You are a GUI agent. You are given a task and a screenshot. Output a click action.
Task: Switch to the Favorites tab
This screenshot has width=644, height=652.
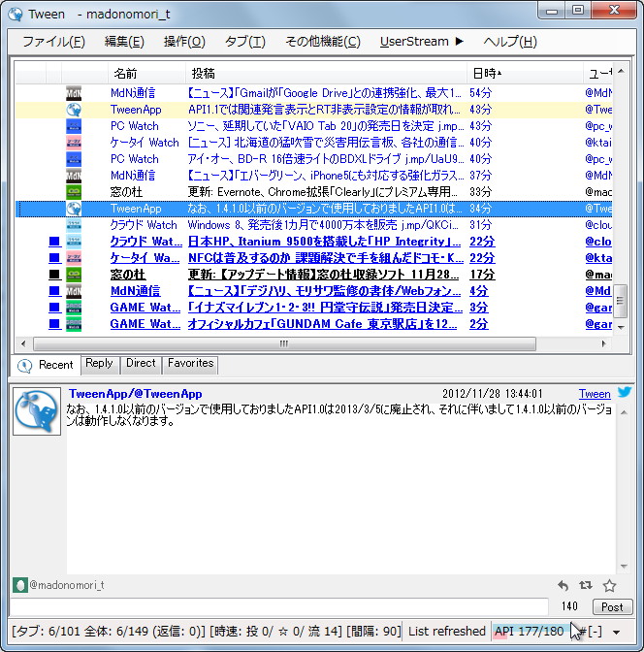[190, 364]
